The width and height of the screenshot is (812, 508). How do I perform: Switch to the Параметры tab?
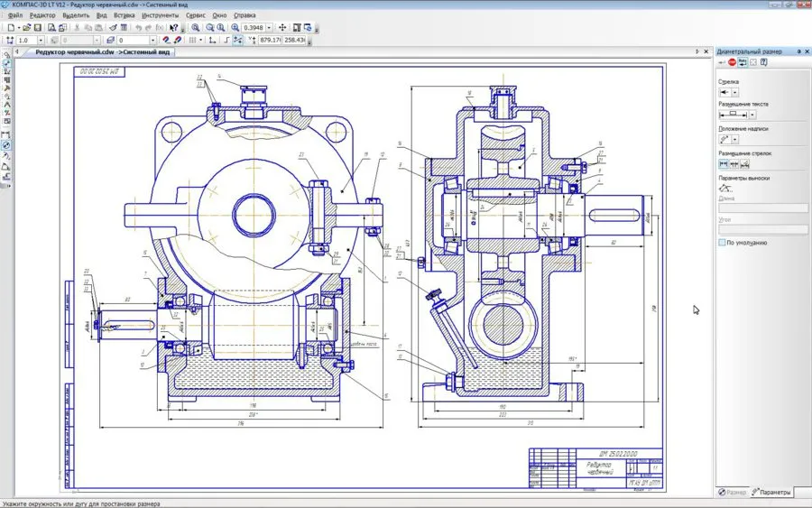point(771,492)
